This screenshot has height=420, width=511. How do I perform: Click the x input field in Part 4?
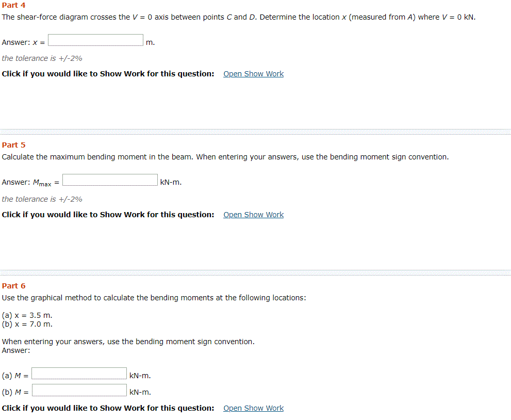point(95,39)
